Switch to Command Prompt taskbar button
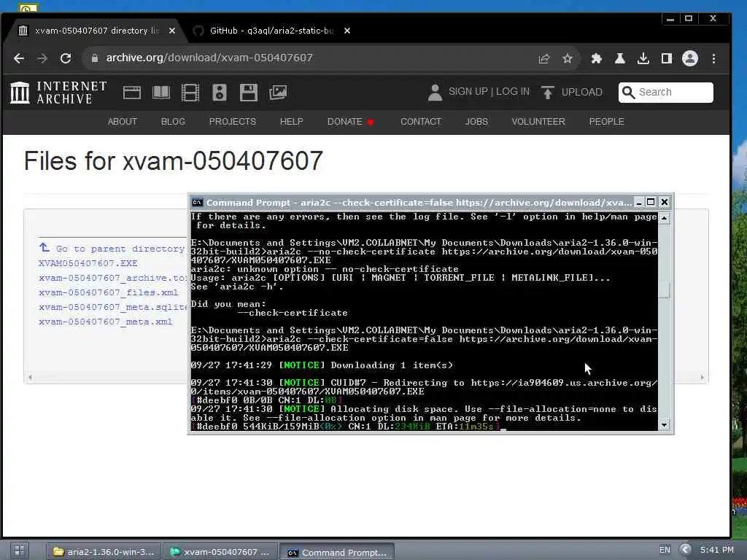Screen dimensions: 747x560 click(x=337, y=552)
